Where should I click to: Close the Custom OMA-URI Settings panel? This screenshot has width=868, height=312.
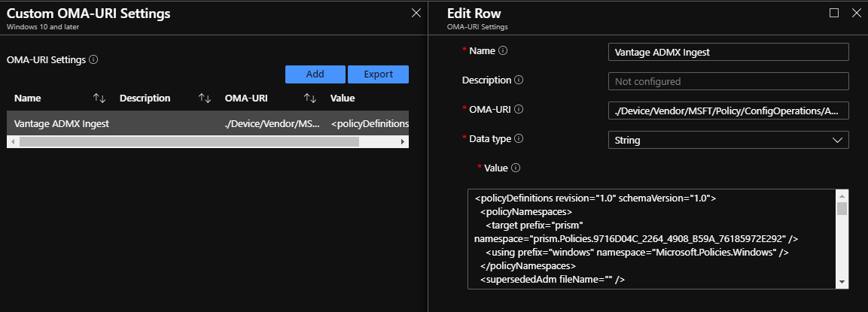tap(416, 13)
